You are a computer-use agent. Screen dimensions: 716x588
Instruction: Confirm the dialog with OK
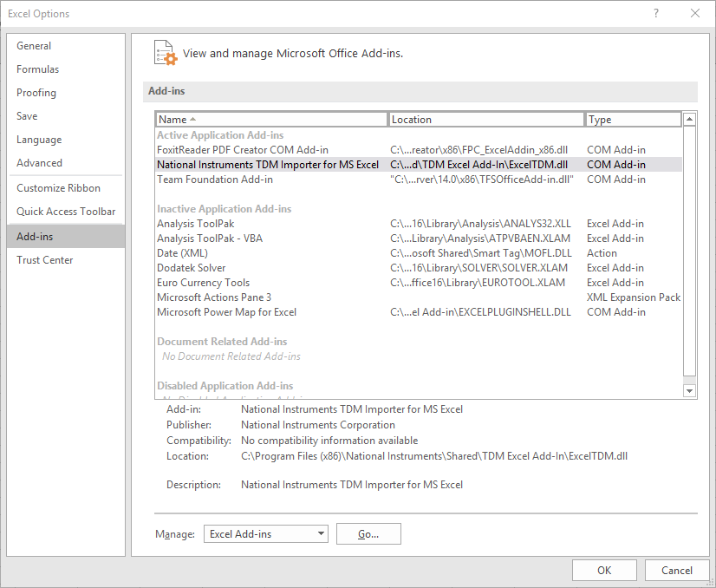click(604, 570)
